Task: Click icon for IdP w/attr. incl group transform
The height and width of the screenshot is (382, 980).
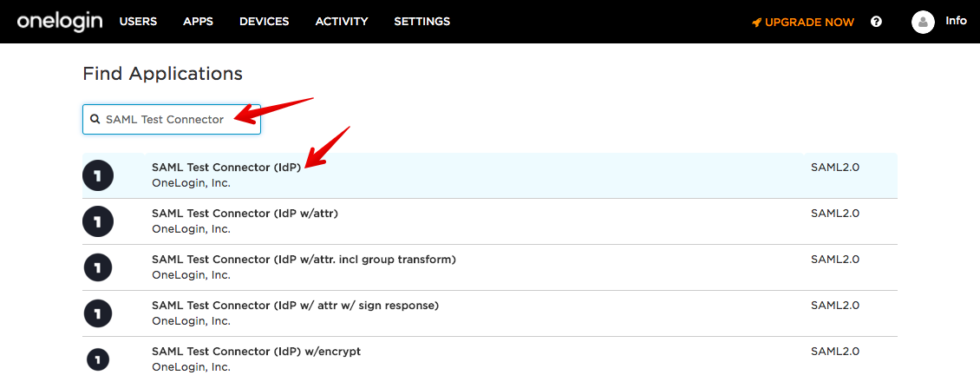Action: (x=98, y=267)
